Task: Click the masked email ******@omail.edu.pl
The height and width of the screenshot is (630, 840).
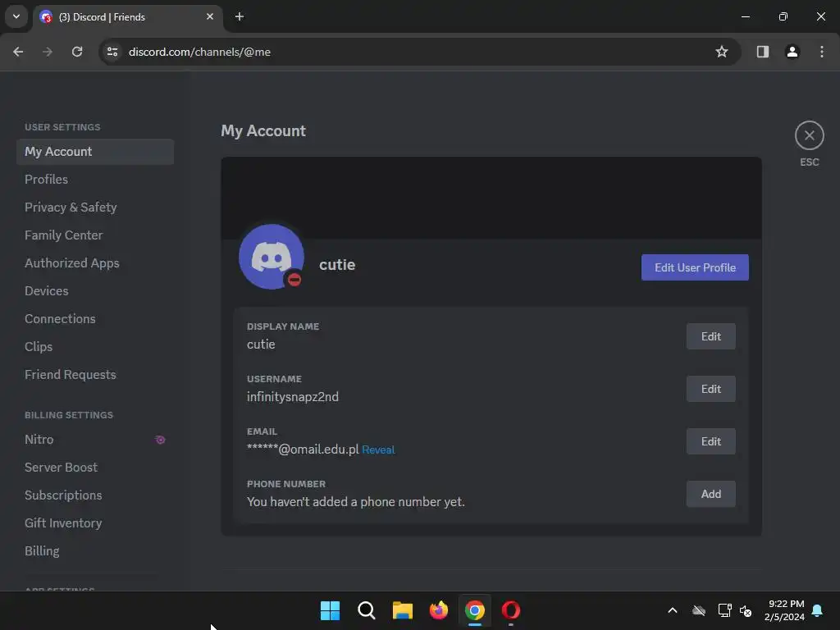Action: (303, 450)
